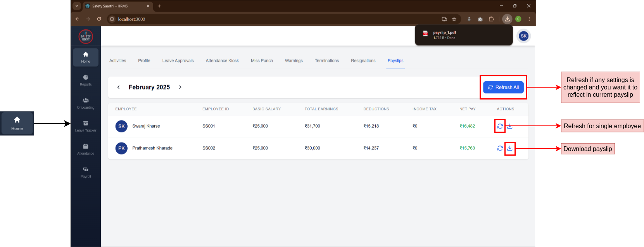The image size is (644, 247).
Task: Go to previous month from February 2025
Action: point(119,87)
